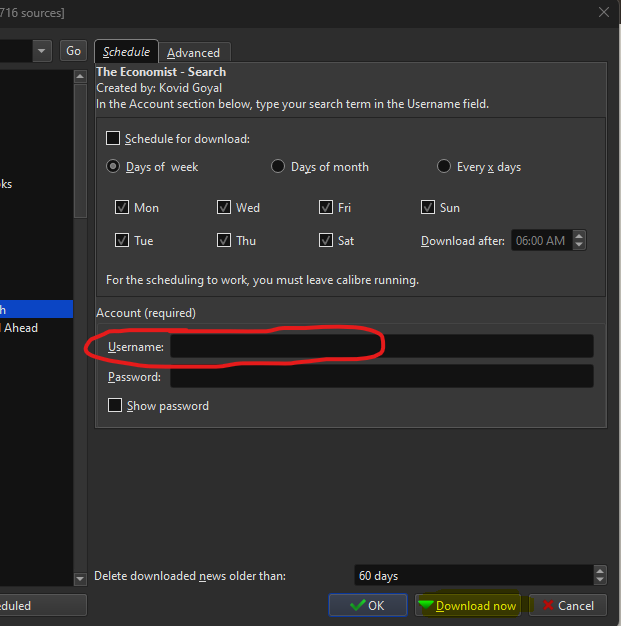Image resolution: width=621 pixels, height=626 pixels.
Task: Enable Schedule for download checkbox
Action: click(x=113, y=139)
